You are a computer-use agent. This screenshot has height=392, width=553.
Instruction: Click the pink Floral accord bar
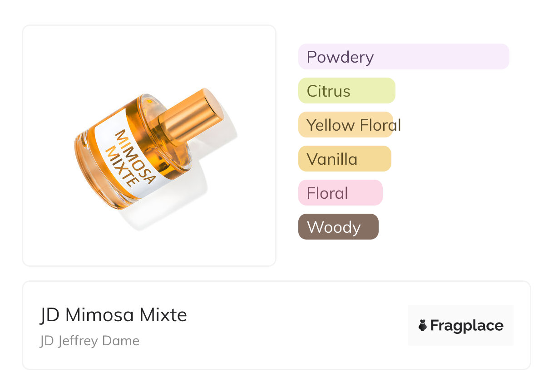pos(340,193)
